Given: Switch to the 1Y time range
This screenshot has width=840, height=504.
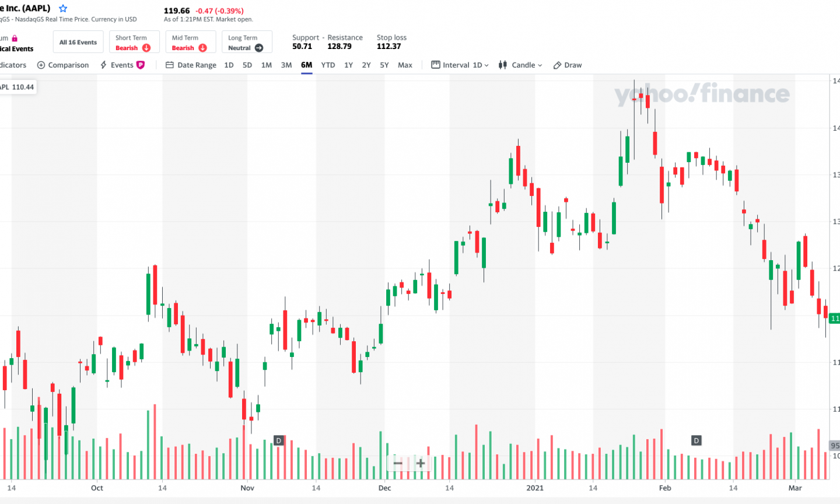Looking at the screenshot, I should (348, 65).
